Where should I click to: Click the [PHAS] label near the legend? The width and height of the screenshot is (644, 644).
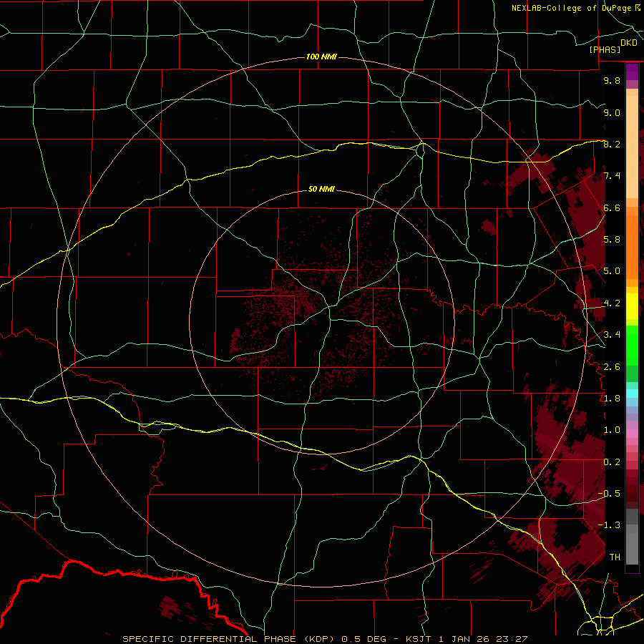coord(605,50)
